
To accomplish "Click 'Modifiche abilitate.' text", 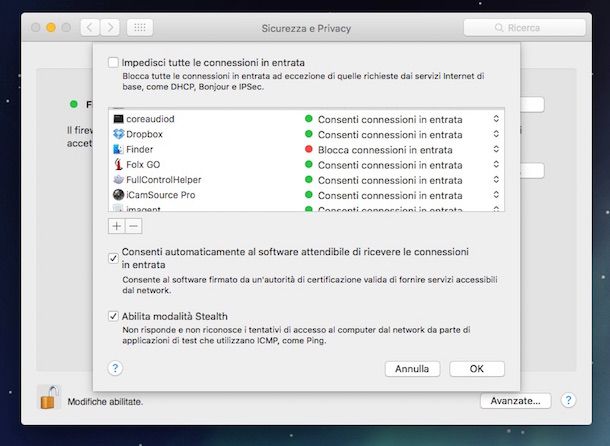I will (105, 402).
